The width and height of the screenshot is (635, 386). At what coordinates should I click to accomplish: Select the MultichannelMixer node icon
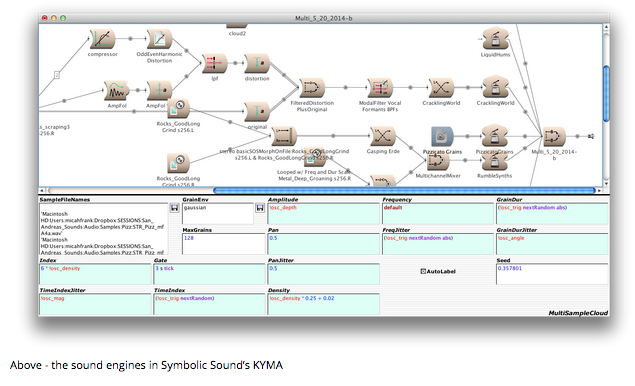coord(438,162)
